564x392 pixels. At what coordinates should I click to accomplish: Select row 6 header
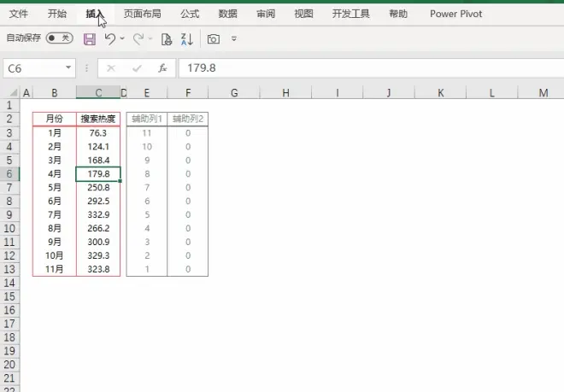click(x=9, y=174)
